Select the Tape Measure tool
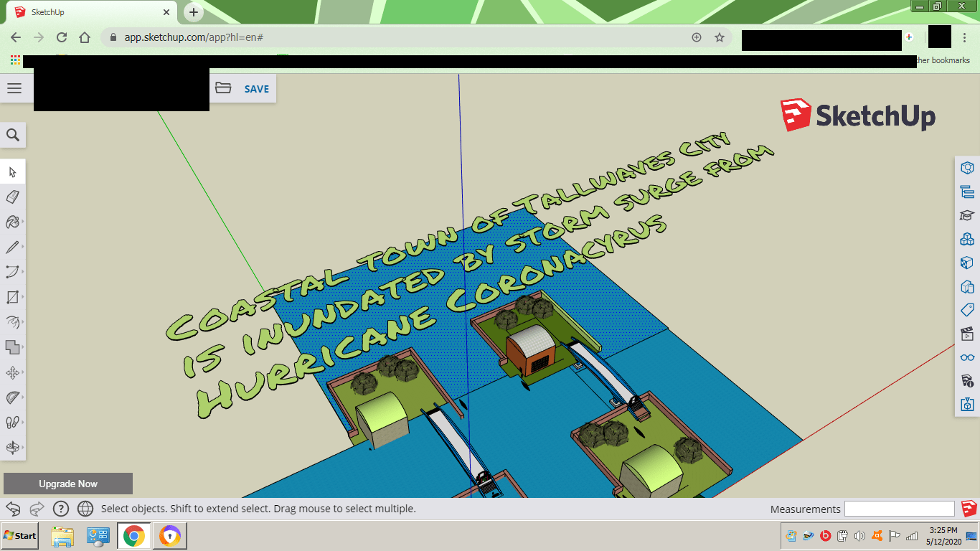The height and width of the screenshot is (551, 980). point(12,397)
